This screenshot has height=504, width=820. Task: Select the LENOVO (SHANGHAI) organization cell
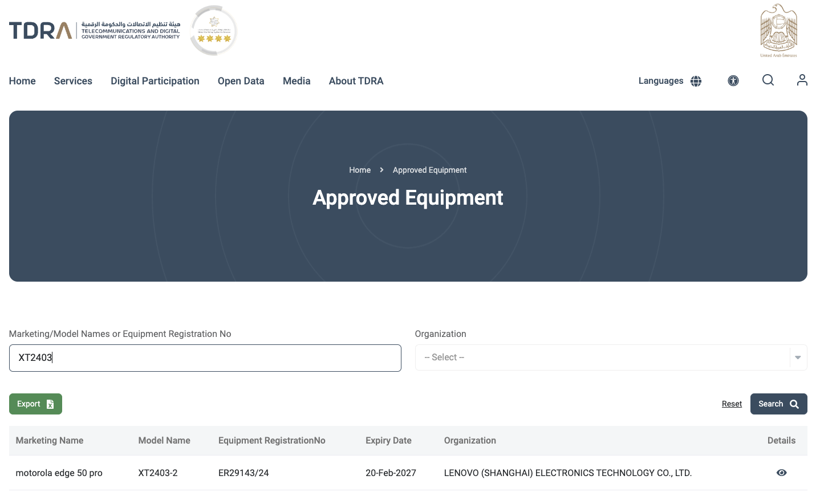pyautogui.click(x=568, y=473)
